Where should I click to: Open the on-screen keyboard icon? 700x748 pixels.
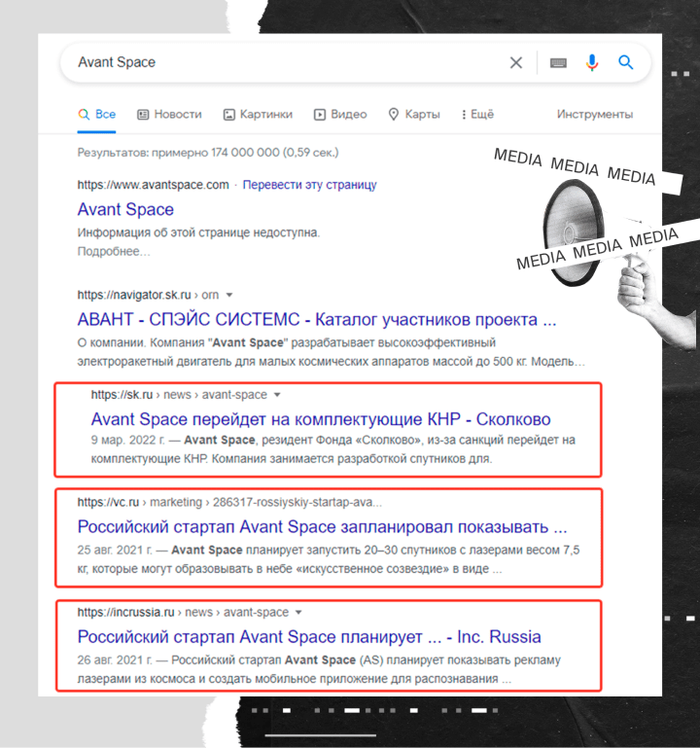pyautogui.click(x=558, y=62)
